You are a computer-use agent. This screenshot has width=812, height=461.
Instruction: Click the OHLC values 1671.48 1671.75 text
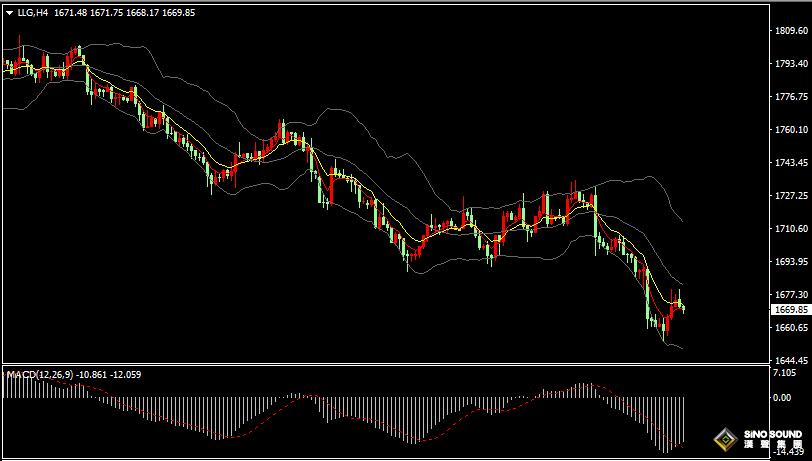[x=89, y=13]
